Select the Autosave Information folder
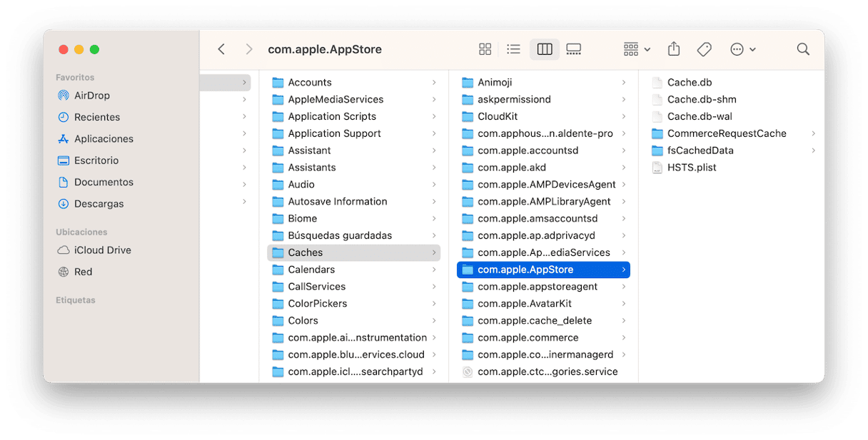The image size is (868, 440). (x=354, y=201)
